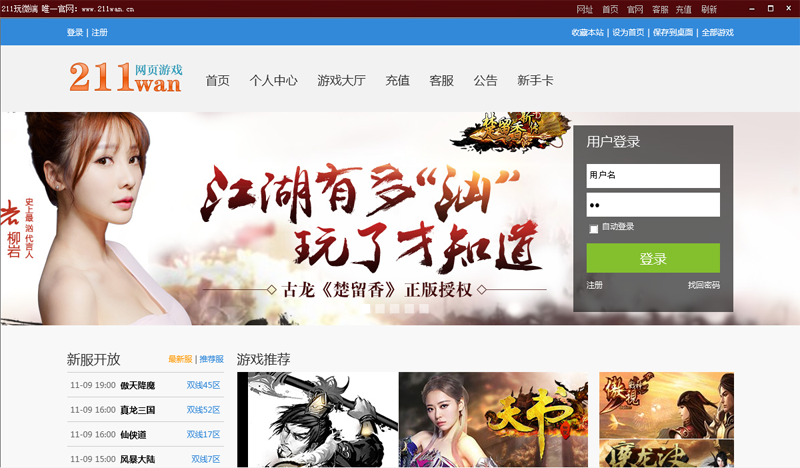
Task: Click 充值 in the title bar
Action: coord(684,9)
